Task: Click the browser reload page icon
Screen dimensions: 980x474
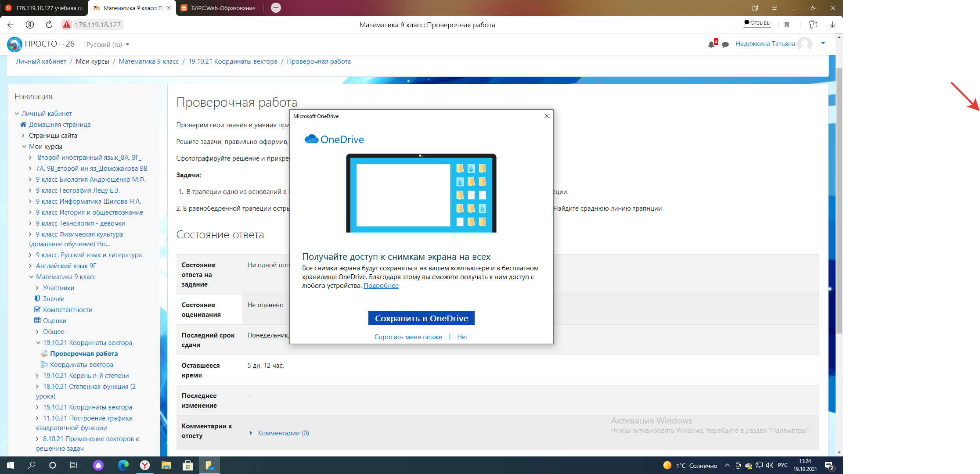Action: 49,25
